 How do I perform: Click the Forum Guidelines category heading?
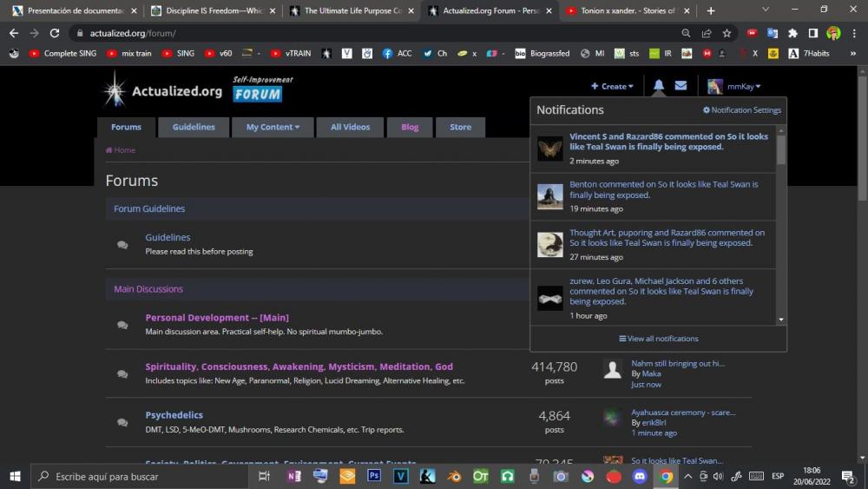tap(149, 208)
